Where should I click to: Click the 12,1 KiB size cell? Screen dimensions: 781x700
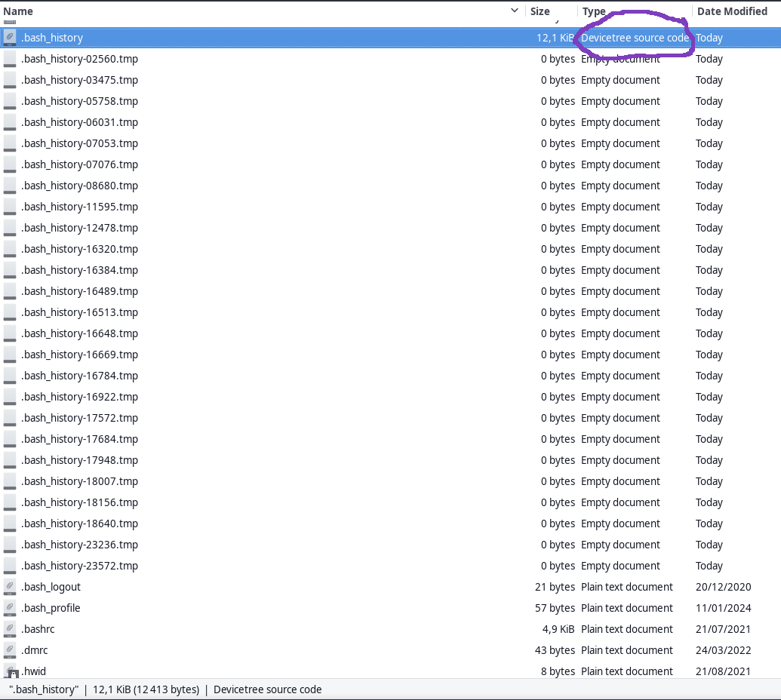tap(555, 38)
